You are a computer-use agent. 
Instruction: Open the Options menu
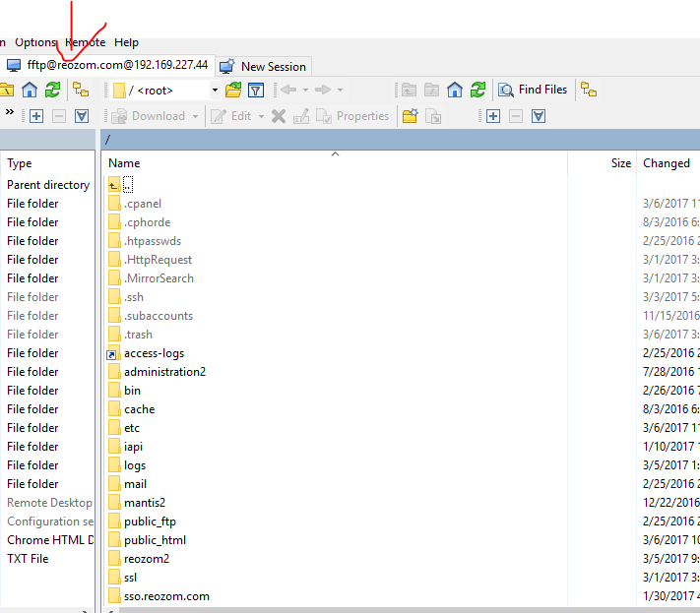click(35, 42)
